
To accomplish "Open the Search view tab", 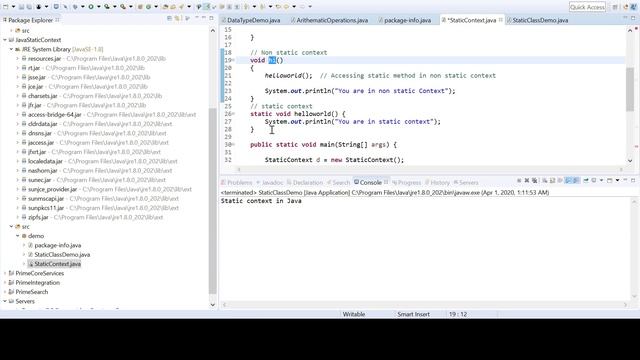I will click(338, 182).
